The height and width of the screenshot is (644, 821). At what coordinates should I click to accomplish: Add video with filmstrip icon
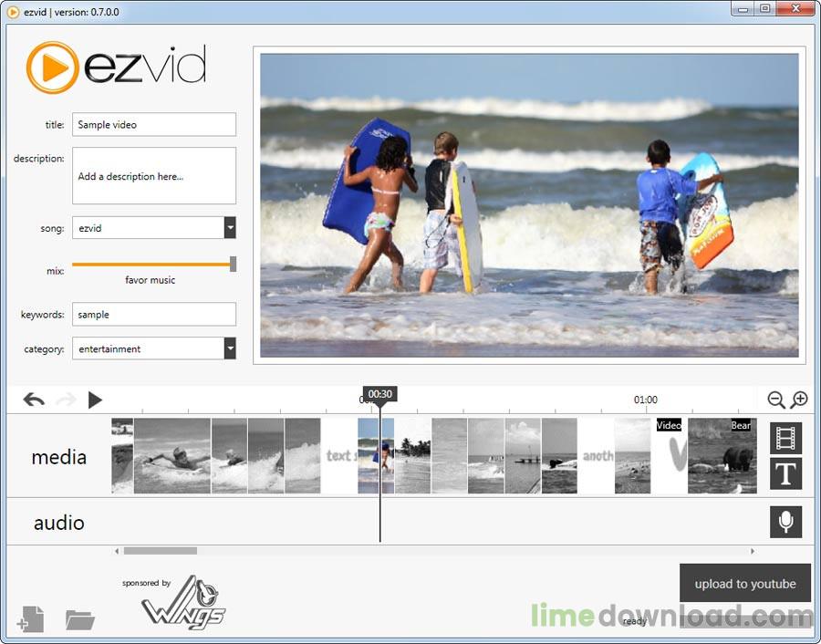[x=785, y=438]
